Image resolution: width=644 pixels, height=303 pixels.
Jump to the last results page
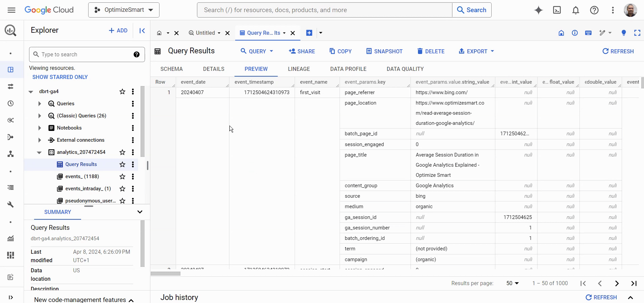point(634,283)
